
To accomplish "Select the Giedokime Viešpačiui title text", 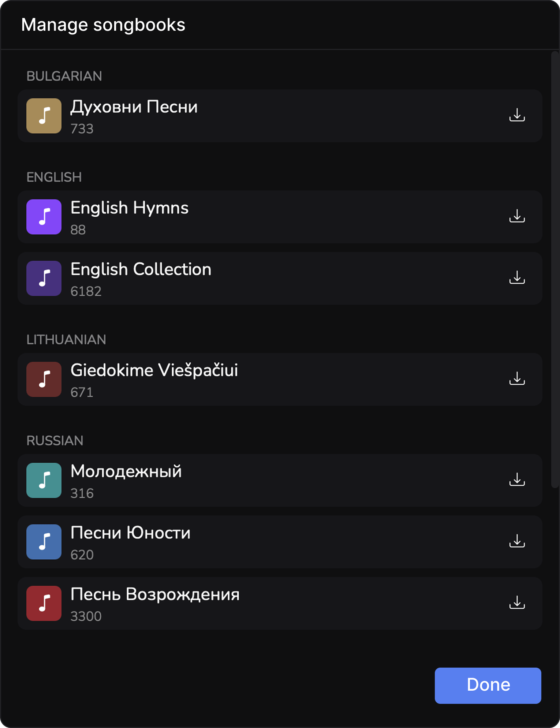I will pos(154,370).
